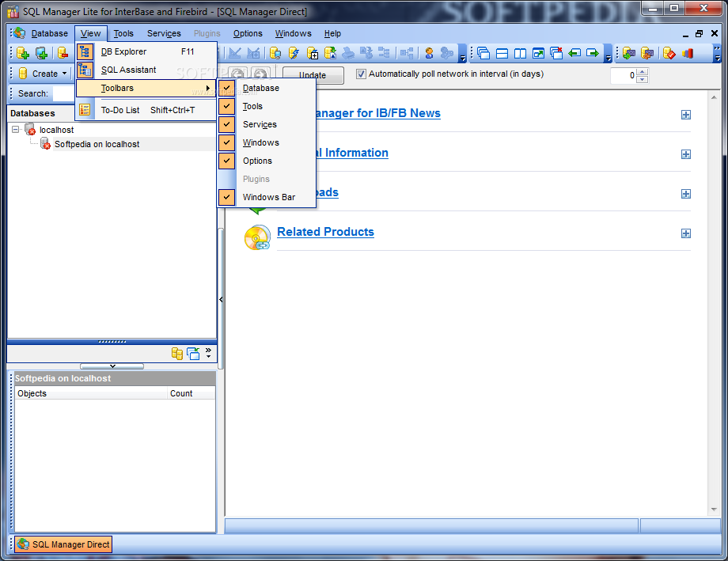Viewport: 728px width, 561px height.
Task: Click the database with red diamond icon
Action: [x=669, y=53]
